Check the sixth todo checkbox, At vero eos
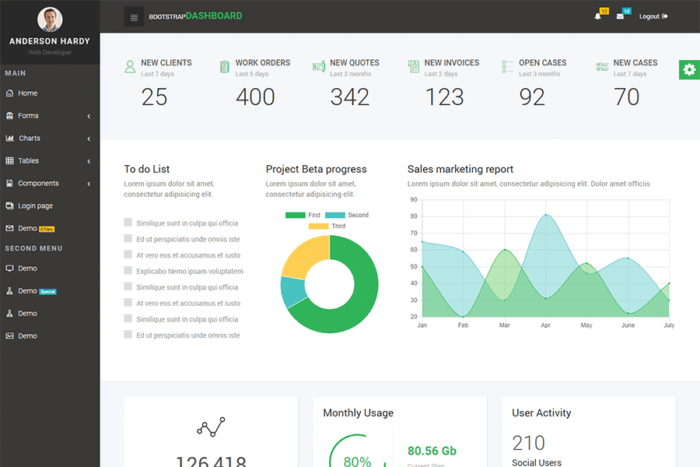This screenshot has height=467, width=700. tap(128, 302)
